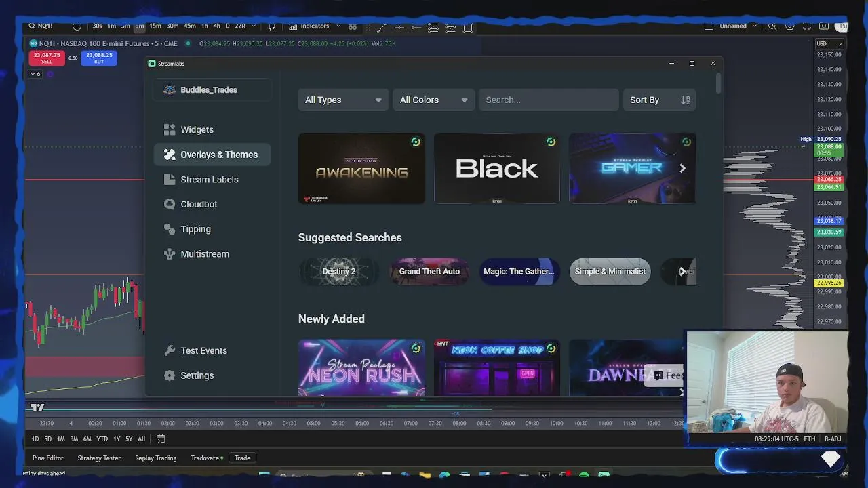Open symbol search NQ1! in TradingView
Viewport: 868px width, 488px height.
[x=41, y=26]
